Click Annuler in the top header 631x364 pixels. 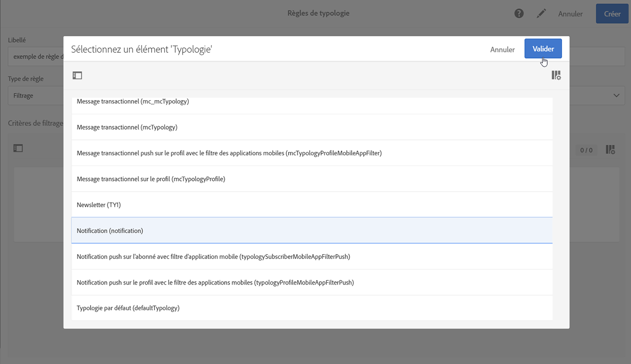[x=570, y=14]
